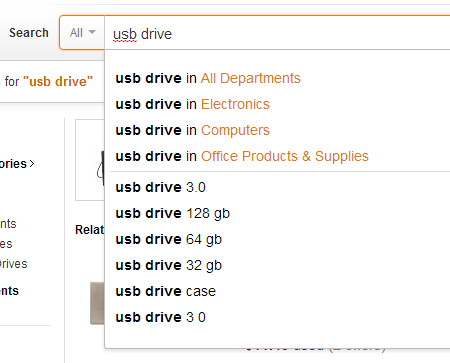This screenshot has height=363, width=450.
Task: Open the product thumbnail behind the dropdown
Action: tap(90, 160)
